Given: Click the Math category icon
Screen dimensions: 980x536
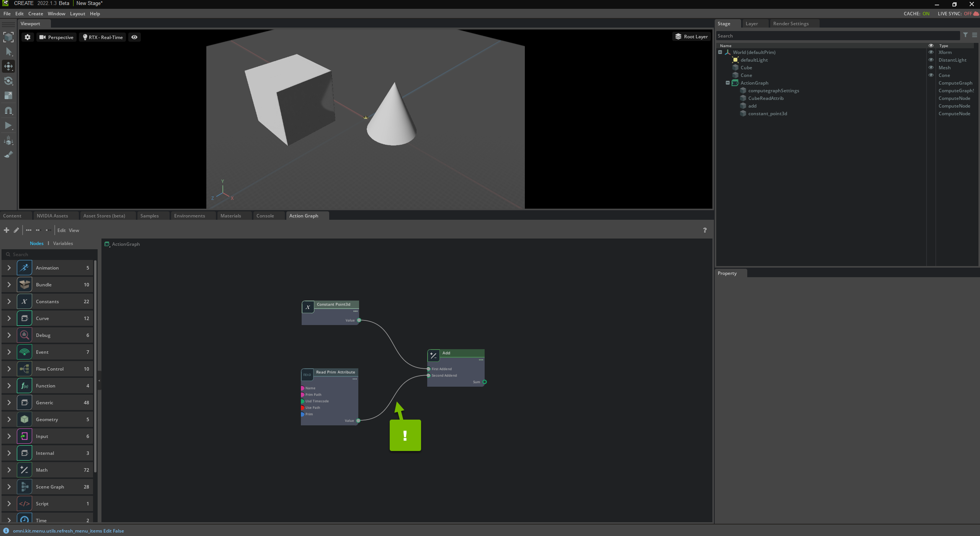Looking at the screenshot, I should 24,470.
